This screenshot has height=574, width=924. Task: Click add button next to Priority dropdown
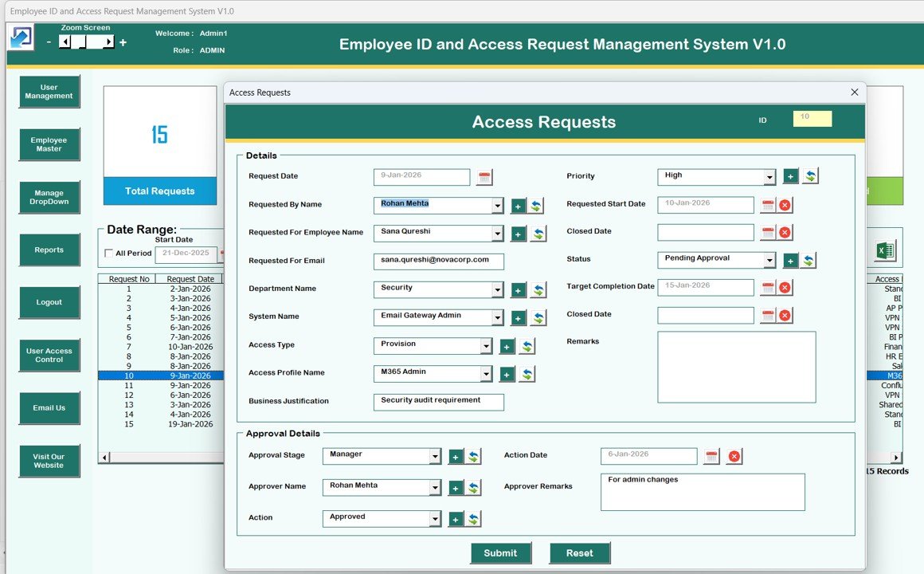pos(790,176)
